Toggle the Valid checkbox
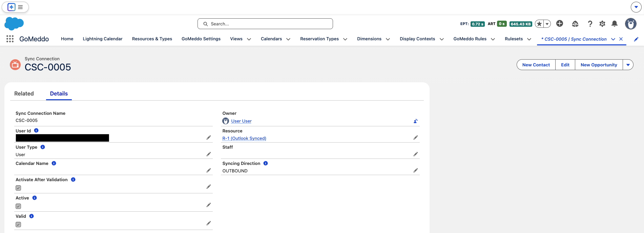This screenshot has width=644, height=233. pyautogui.click(x=18, y=225)
